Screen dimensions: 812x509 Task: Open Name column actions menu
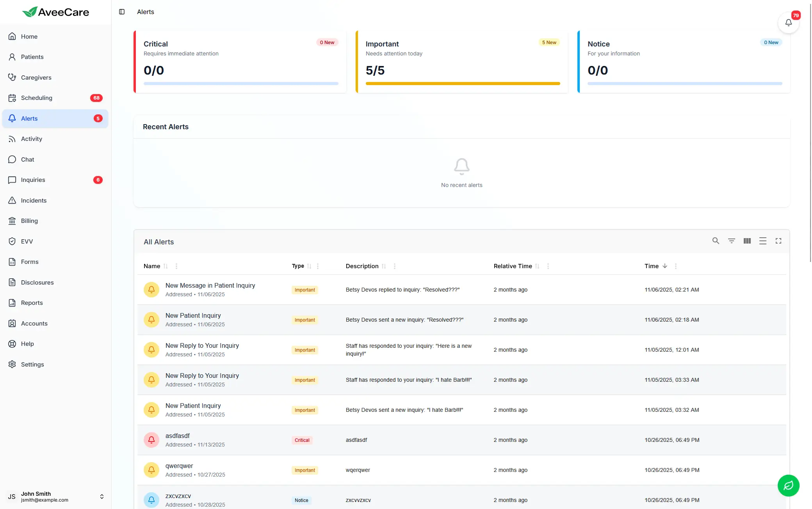pyautogui.click(x=176, y=266)
